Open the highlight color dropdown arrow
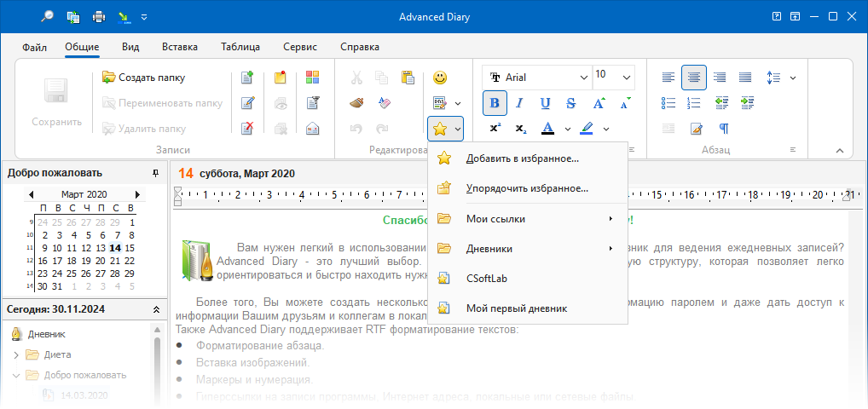868x409 pixels. point(606,129)
